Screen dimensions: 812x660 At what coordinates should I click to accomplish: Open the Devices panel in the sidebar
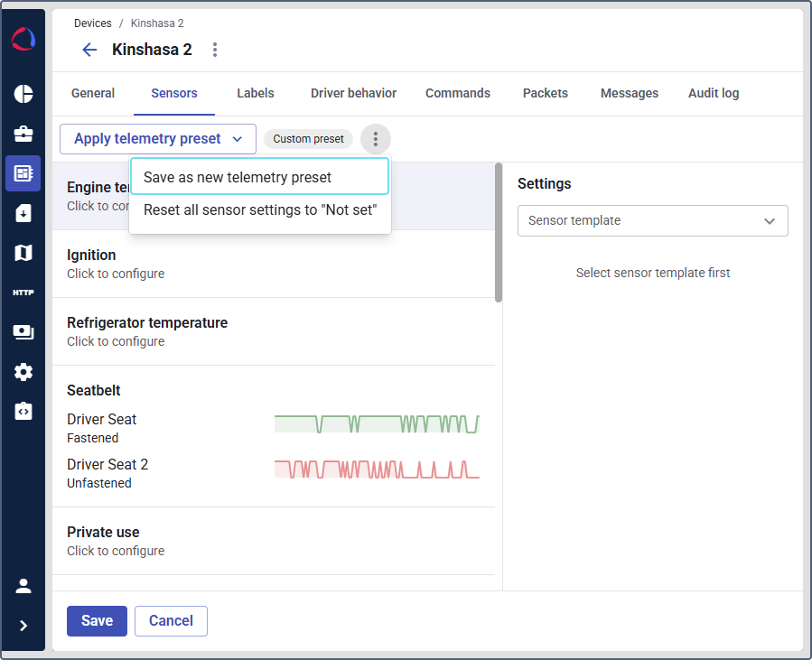click(23, 173)
